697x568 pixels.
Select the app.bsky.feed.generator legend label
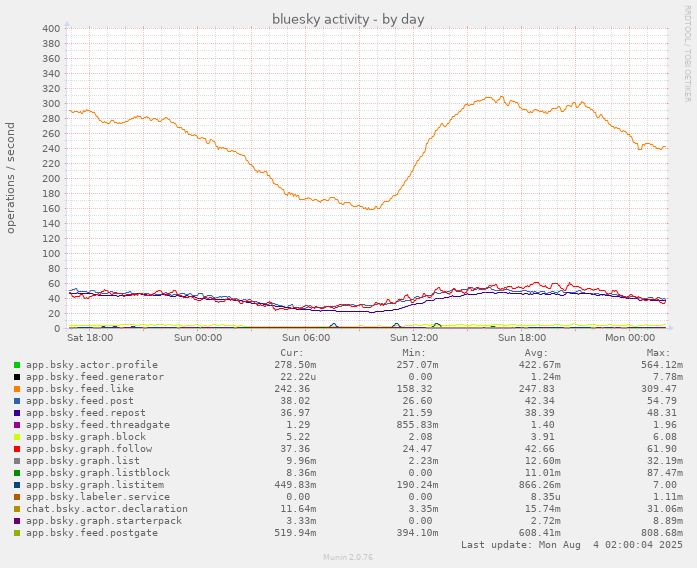coord(95,377)
